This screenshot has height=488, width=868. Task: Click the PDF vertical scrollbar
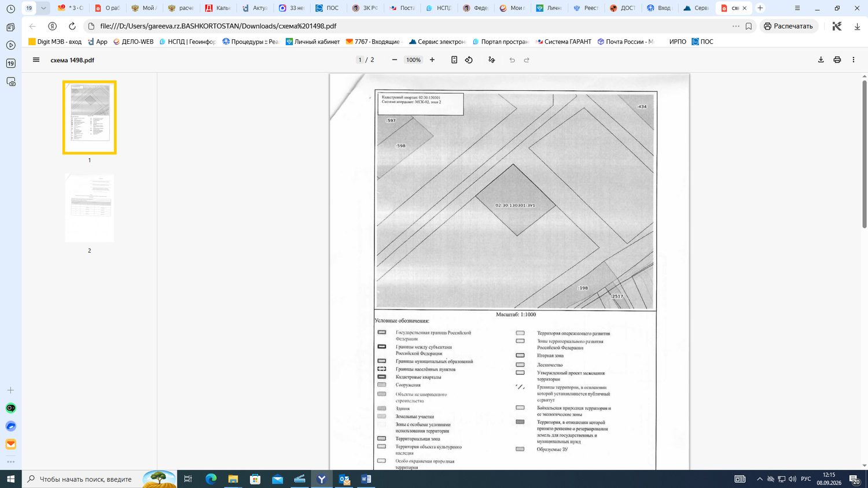pyautogui.click(x=865, y=153)
